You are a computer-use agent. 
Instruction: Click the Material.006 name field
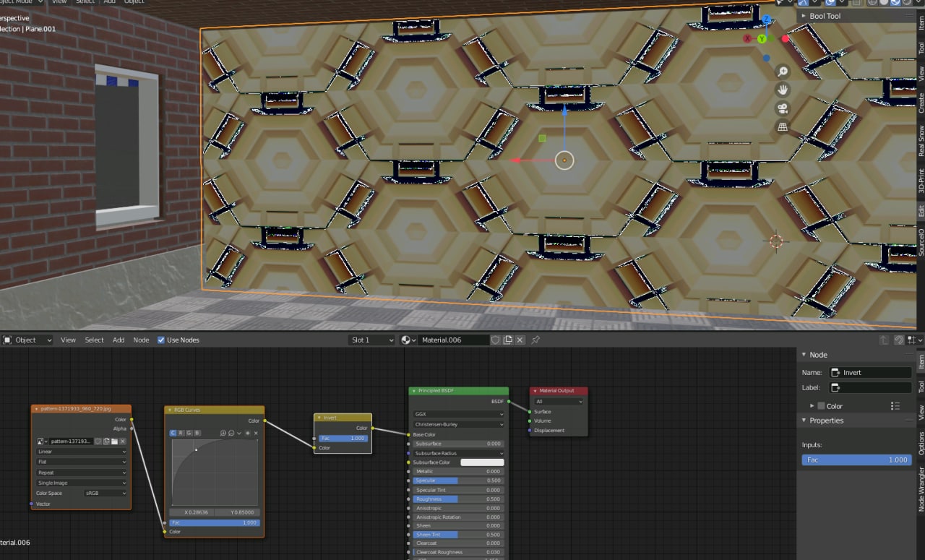[453, 340]
